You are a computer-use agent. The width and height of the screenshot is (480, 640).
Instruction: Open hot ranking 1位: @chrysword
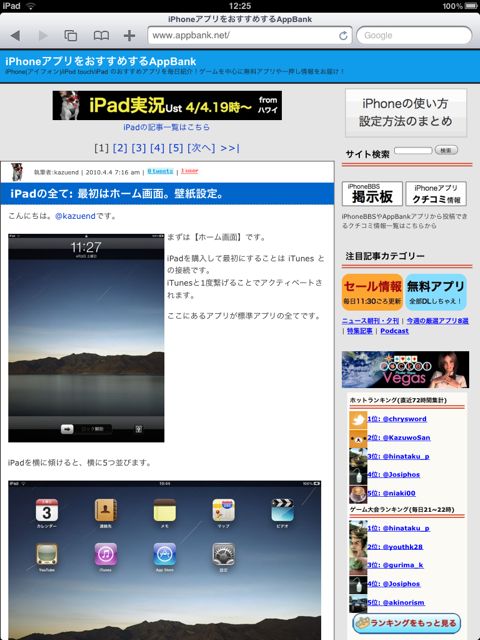coord(397,419)
